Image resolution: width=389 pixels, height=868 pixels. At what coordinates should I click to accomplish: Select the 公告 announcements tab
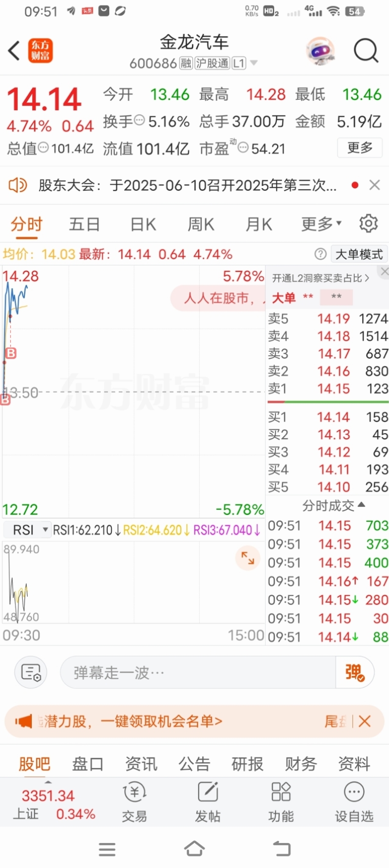(x=194, y=764)
